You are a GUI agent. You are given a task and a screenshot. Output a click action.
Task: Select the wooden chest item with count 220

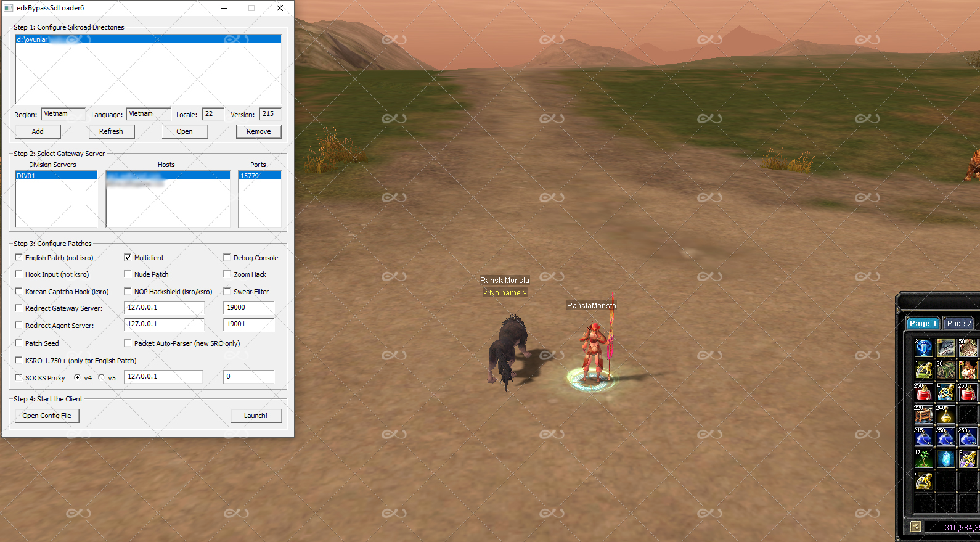pos(923,414)
